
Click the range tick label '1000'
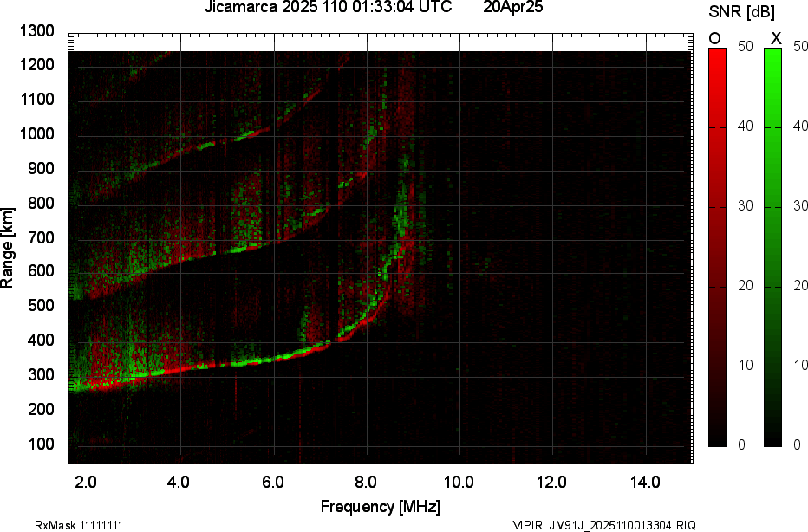[x=37, y=134]
